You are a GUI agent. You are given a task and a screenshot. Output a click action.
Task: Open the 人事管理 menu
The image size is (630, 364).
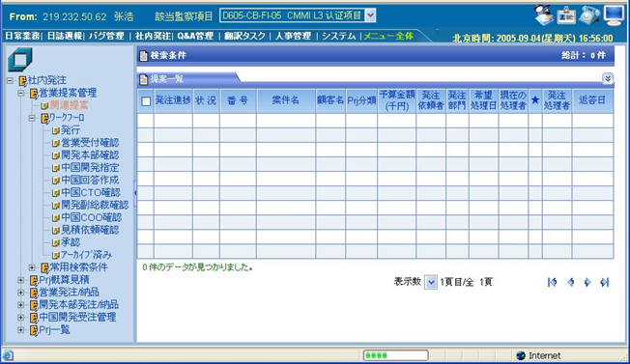coord(294,36)
